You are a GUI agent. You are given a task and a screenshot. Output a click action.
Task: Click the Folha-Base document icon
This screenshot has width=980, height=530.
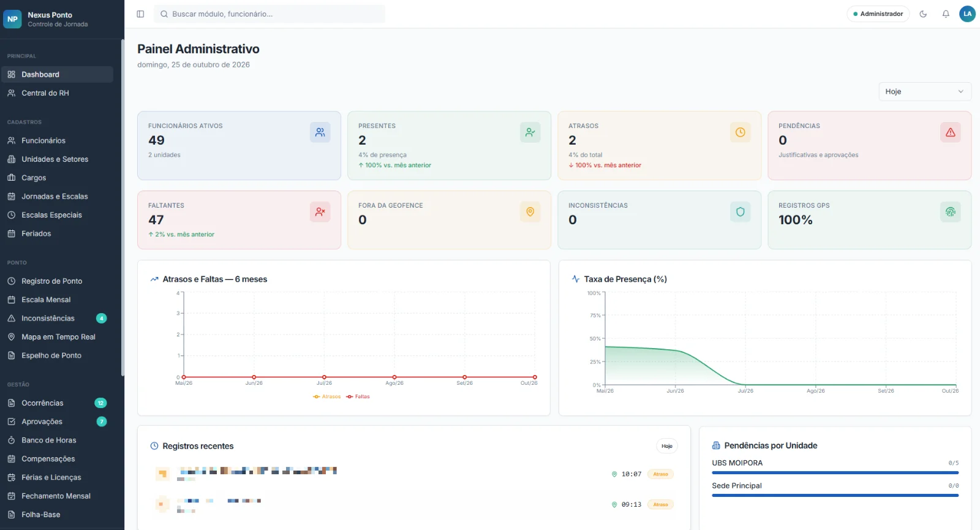(11, 515)
